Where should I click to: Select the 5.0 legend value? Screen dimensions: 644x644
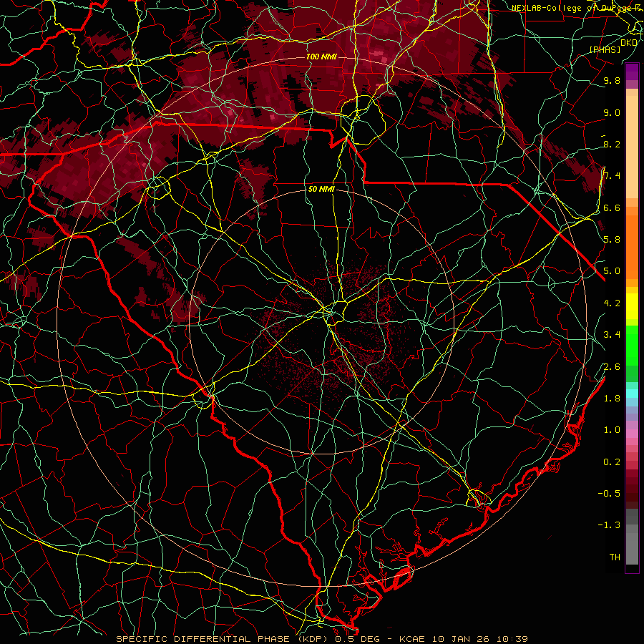coord(612,271)
